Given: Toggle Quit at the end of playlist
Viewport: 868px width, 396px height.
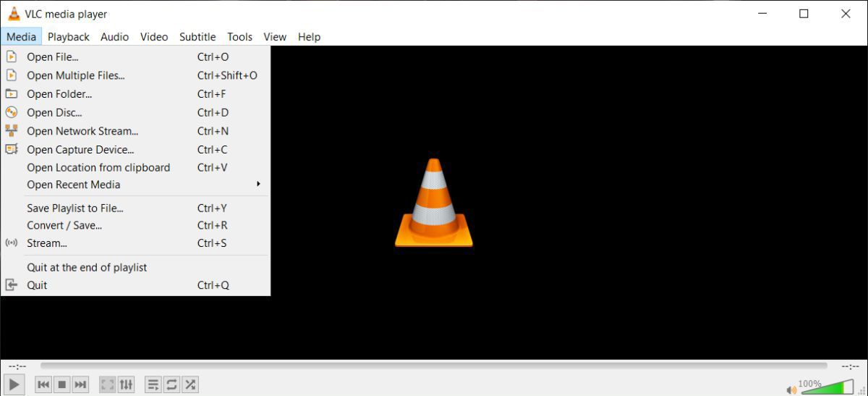Looking at the screenshot, I should (x=135, y=267).
